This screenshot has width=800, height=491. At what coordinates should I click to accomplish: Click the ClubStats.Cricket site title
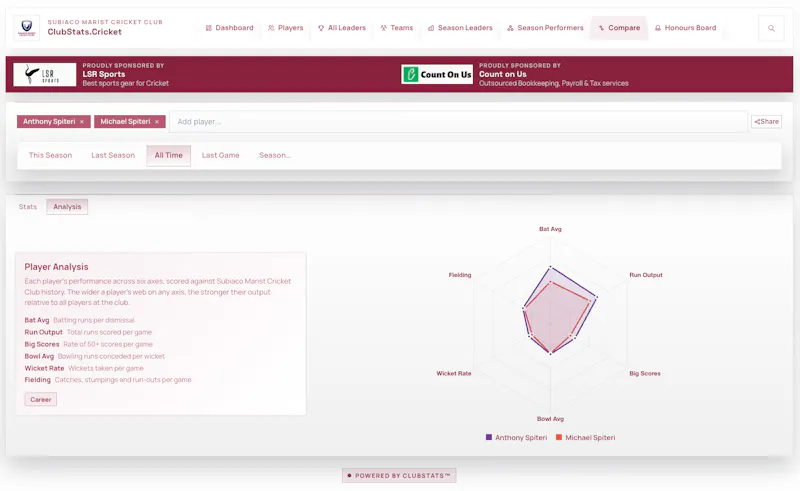click(85, 32)
